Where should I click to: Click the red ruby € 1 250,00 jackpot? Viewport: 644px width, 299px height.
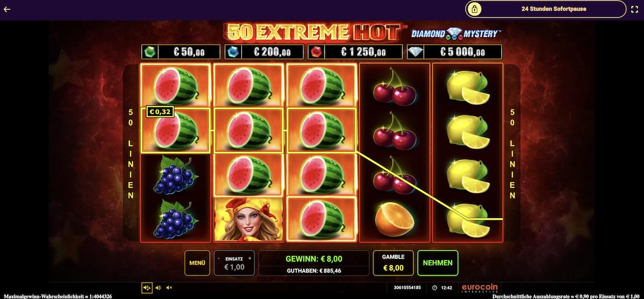coord(355,52)
